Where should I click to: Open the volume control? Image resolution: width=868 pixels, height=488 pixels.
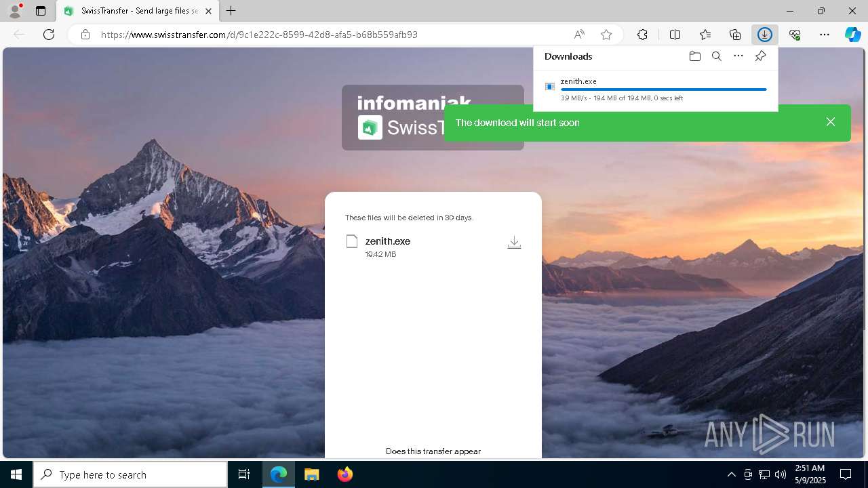[781, 474]
